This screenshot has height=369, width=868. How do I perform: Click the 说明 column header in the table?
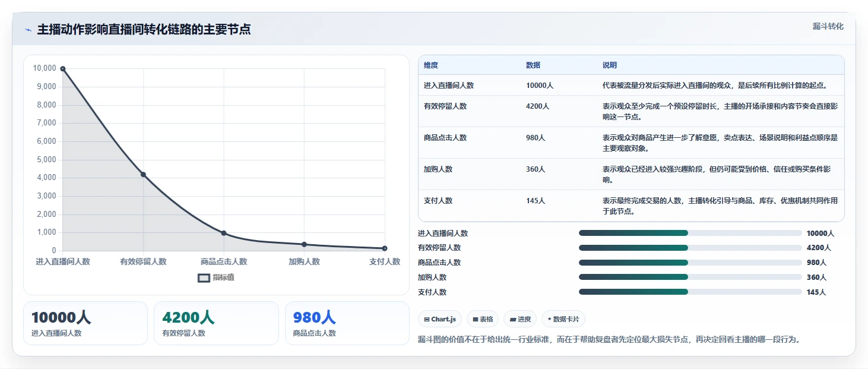(610, 65)
